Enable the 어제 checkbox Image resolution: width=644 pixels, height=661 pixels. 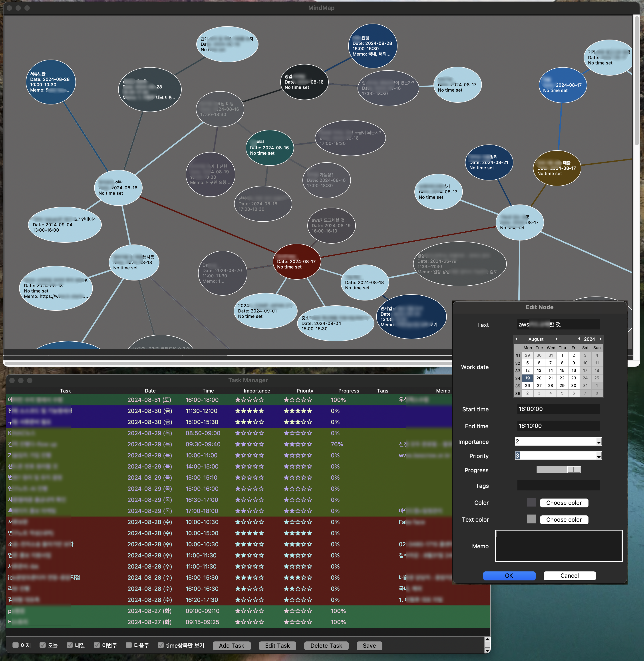[16, 645]
